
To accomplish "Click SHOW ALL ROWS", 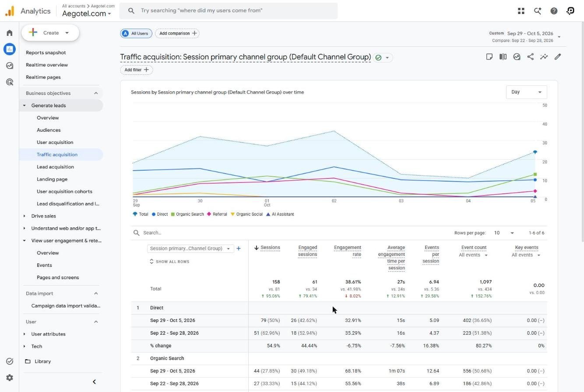I will [x=169, y=262].
